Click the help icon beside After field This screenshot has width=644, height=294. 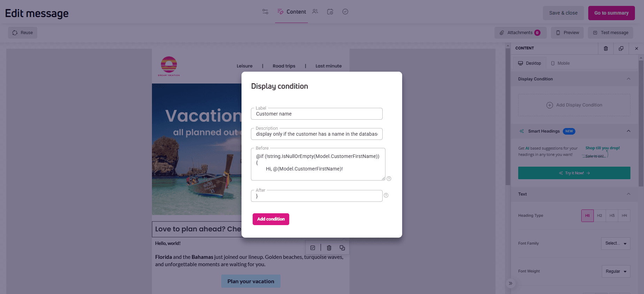pos(386,195)
